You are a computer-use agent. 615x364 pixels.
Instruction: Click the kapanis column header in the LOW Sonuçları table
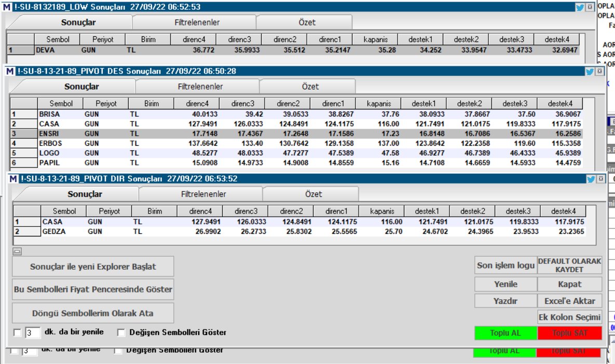375,39
